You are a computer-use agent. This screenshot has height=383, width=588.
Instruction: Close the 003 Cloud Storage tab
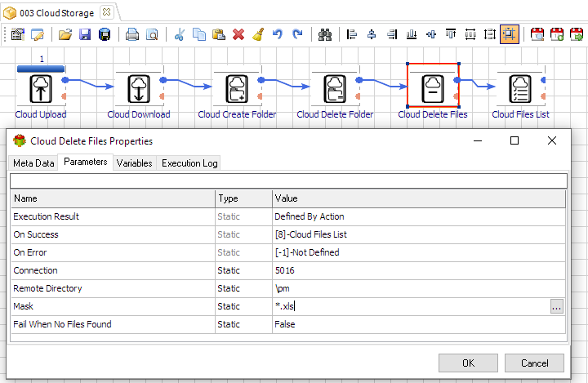tap(106, 12)
